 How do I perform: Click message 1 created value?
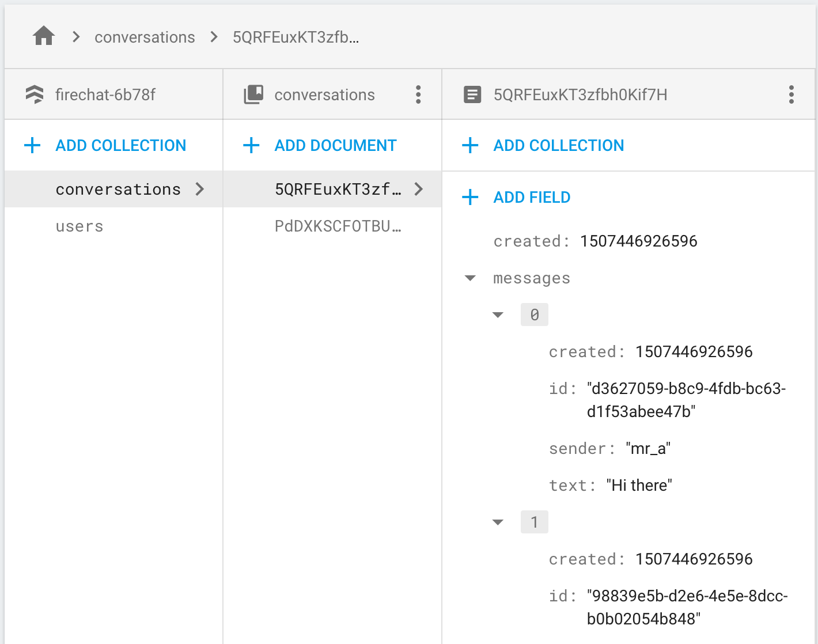[x=694, y=559]
